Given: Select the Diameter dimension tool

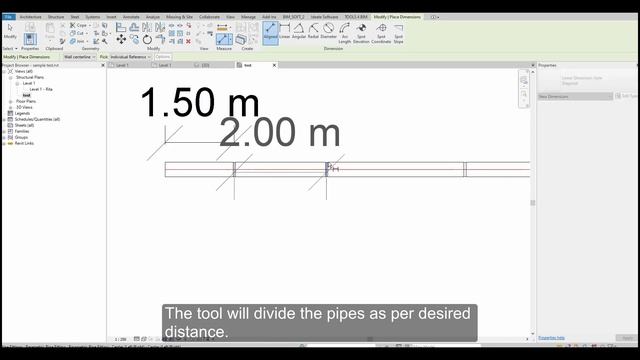Looking at the screenshot, I should [x=328, y=31].
